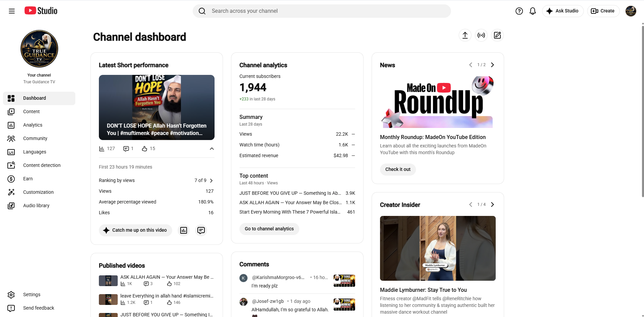This screenshot has width=644, height=317.
Task: Click the search magnifier icon
Action: [x=202, y=11]
